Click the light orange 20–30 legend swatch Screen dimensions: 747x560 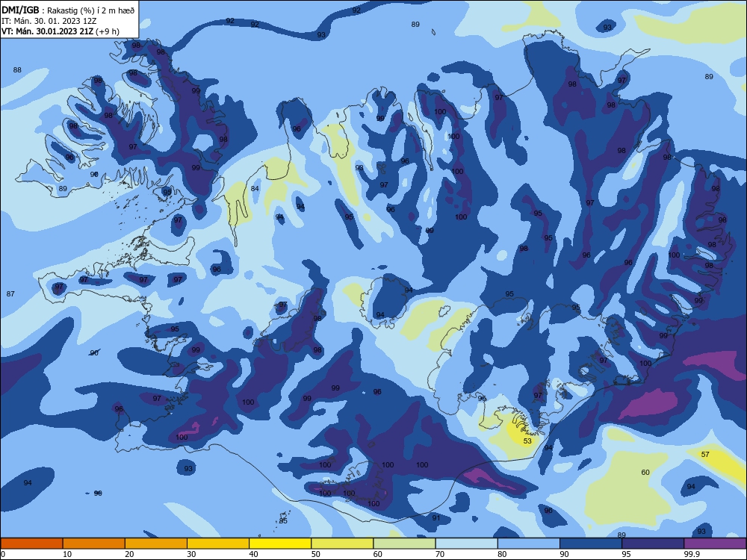tap(156, 544)
